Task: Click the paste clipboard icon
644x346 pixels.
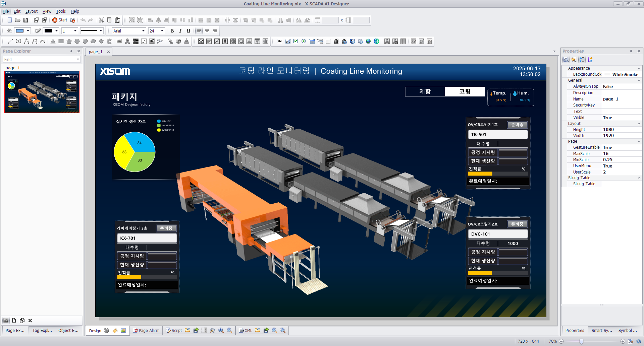Action: pos(117,20)
